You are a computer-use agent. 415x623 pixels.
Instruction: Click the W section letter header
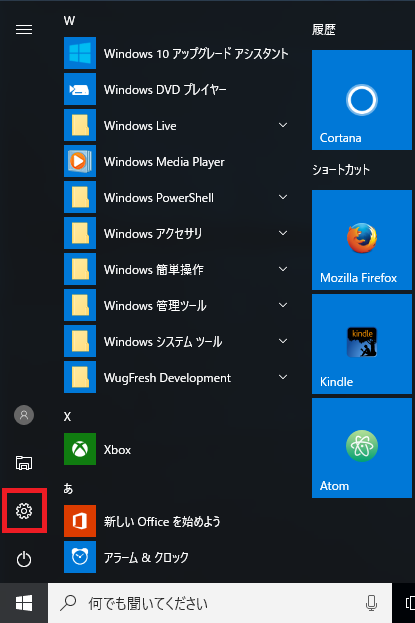pyautogui.click(x=69, y=21)
